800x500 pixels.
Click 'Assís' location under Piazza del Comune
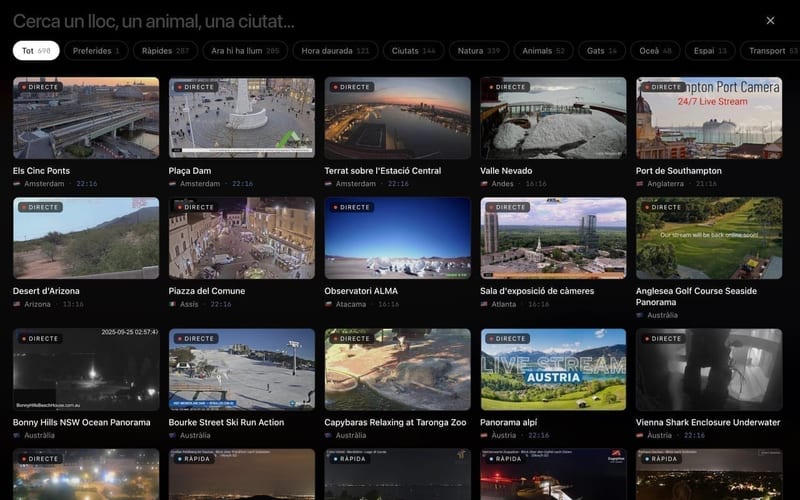[x=189, y=304]
